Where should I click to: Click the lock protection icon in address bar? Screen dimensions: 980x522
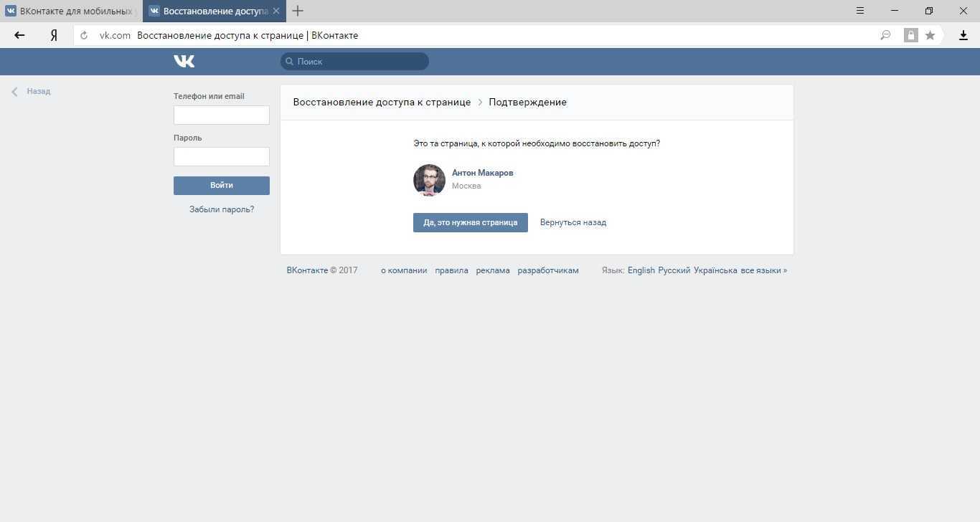[x=910, y=35]
